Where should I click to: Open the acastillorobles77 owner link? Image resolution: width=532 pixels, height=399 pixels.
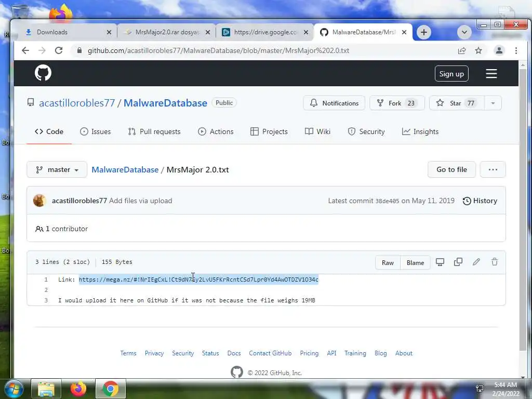point(77,103)
